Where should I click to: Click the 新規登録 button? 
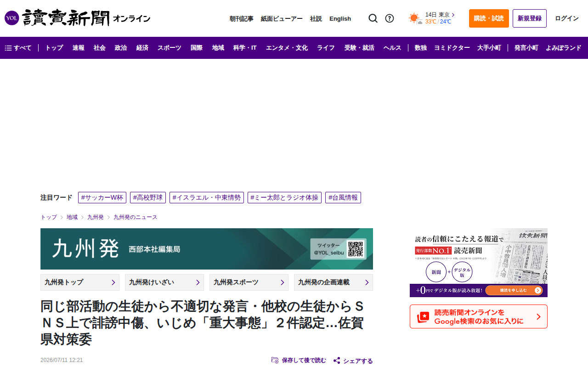530,18
